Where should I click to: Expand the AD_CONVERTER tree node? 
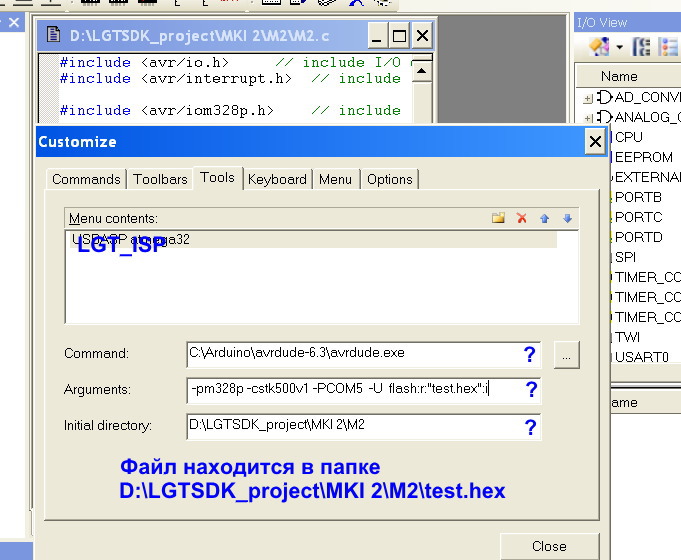point(588,97)
